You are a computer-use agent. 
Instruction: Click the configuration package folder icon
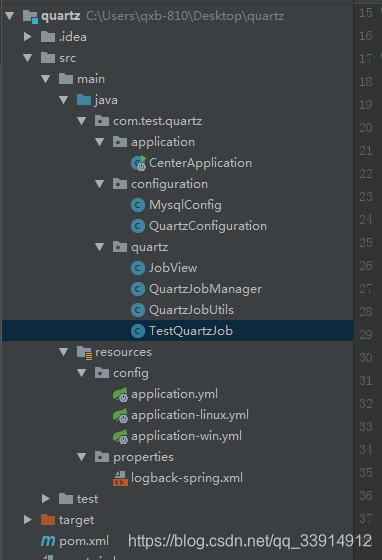click(120, 184)
